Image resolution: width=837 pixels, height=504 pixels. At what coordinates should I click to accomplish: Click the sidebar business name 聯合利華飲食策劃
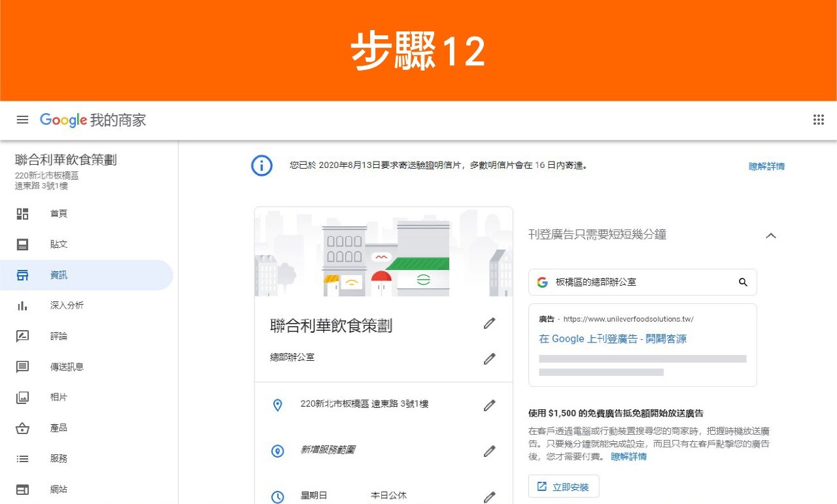tap(66, 161)
